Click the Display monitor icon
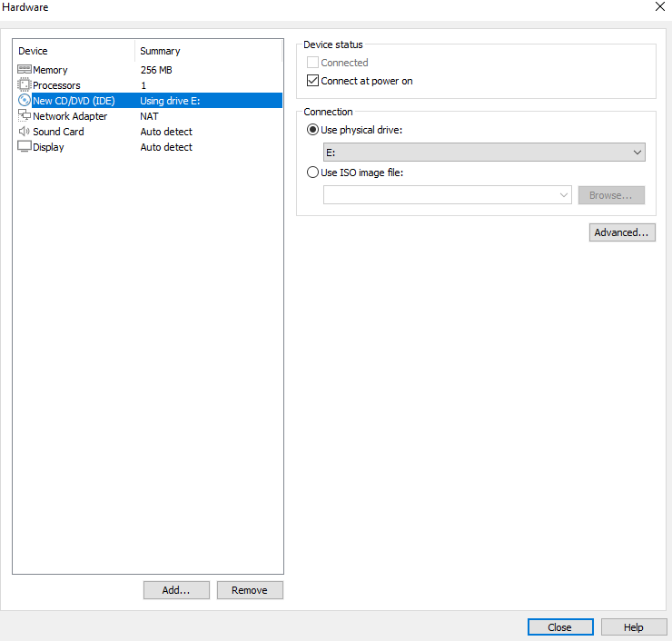Viewport: 672px width, 641px height. (25, 146)
